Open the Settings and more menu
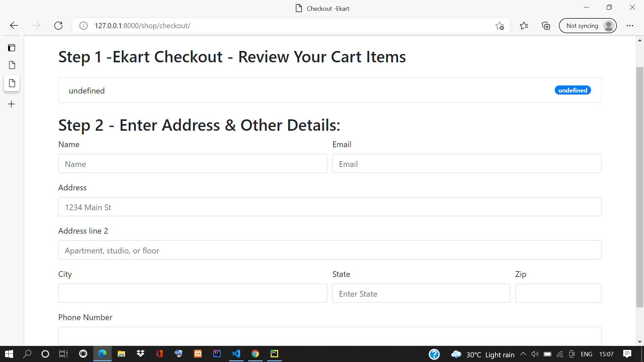 [x=630, y=25]
